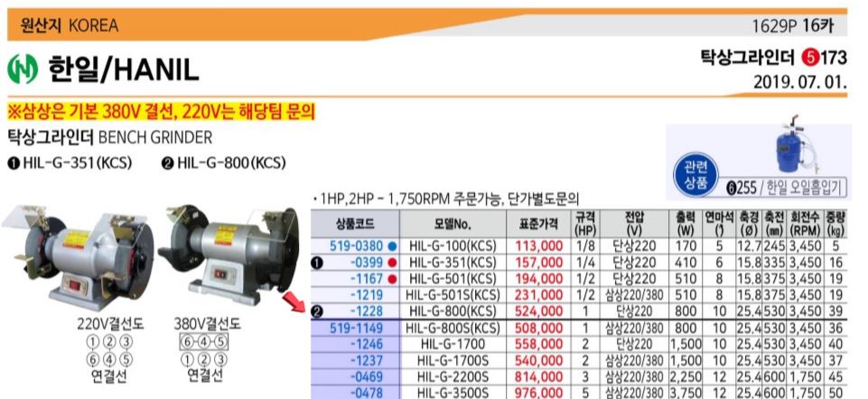Select product code -1246
Image resolution: width=868 pixels, height=399 pixels.
coord(366,345)
